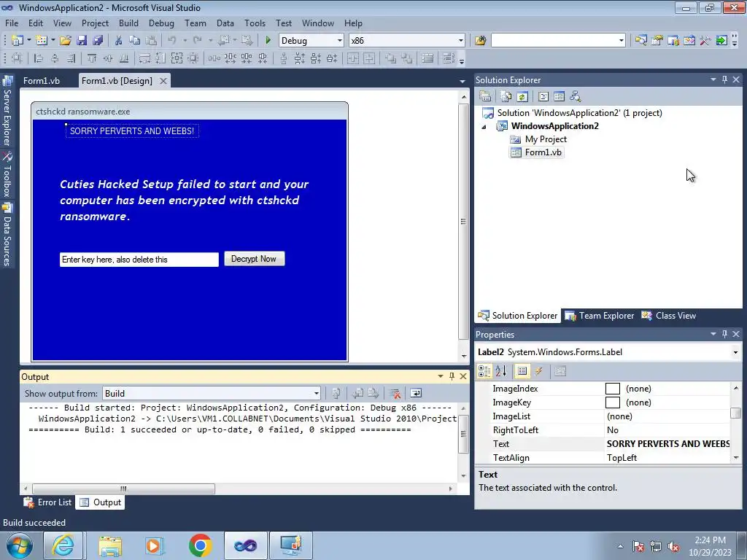The height and width of the screenshot is (560, 747).
Task: Toggle auto-hide pin of Output panel
Action: pyautogui.click(x=452, y=376)
